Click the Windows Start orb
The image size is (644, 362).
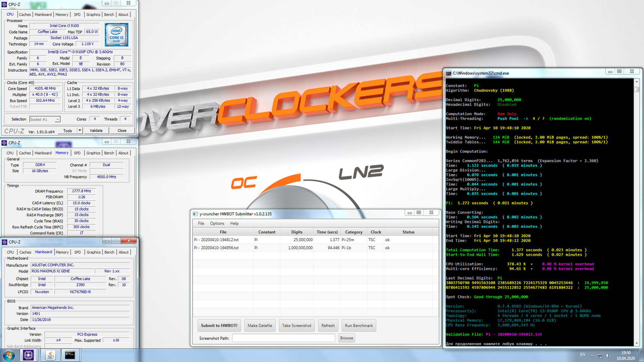(x=9, y=355)
